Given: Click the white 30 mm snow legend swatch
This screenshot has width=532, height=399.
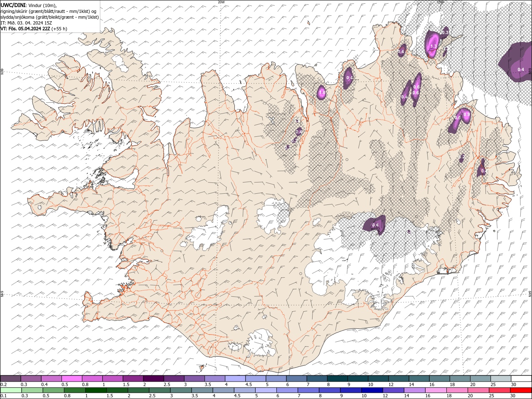Looking at the screenshot, I should 521,379.
